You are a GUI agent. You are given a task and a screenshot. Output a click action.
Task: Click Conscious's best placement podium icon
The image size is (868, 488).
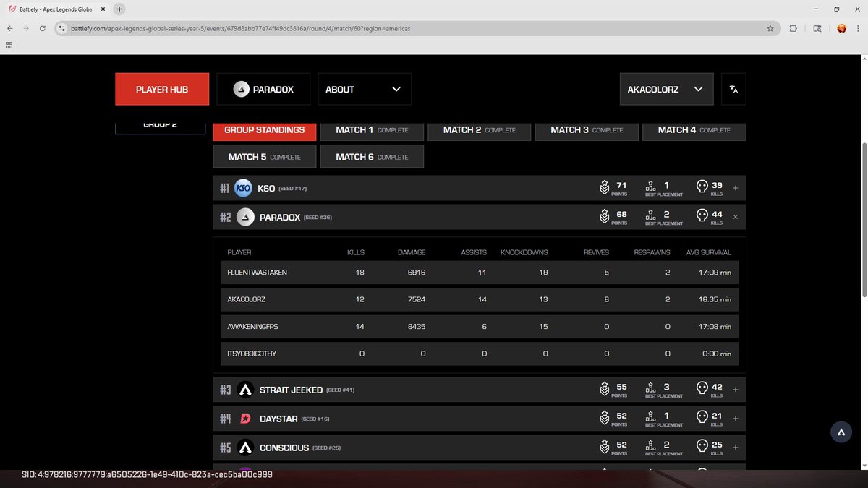coord(651,447)
